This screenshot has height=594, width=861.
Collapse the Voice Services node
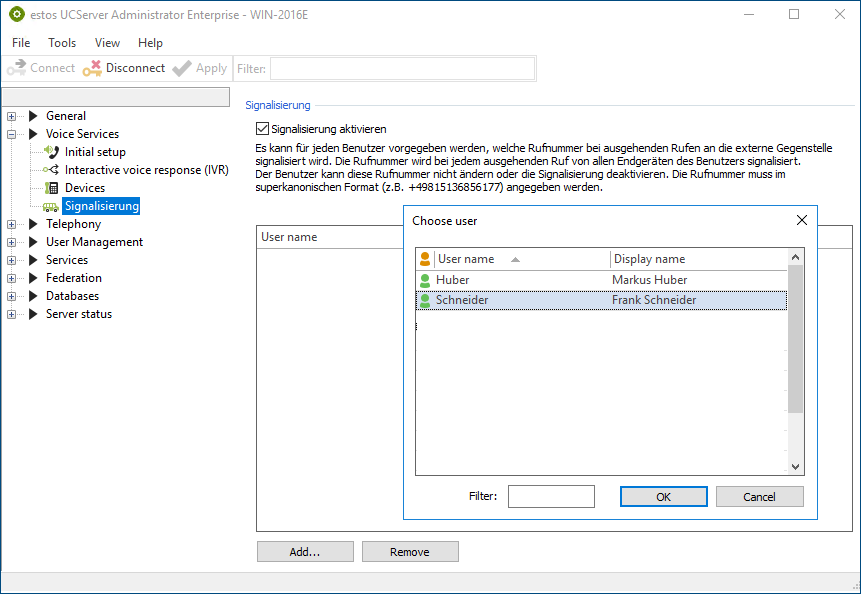click(12, 134)
